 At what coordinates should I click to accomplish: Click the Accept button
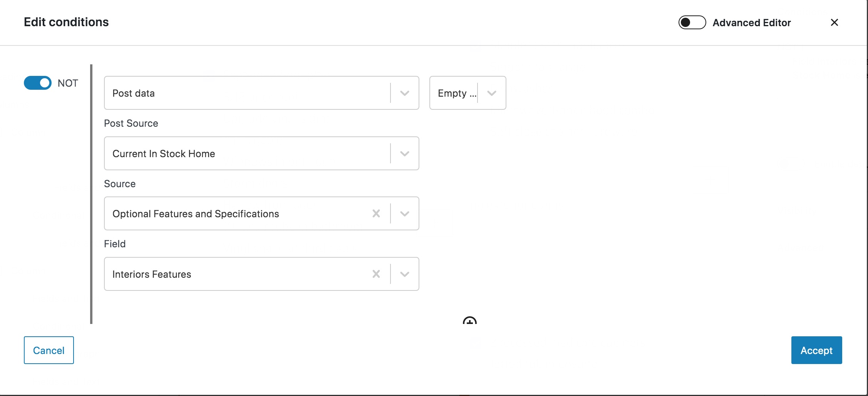point(816,350)
